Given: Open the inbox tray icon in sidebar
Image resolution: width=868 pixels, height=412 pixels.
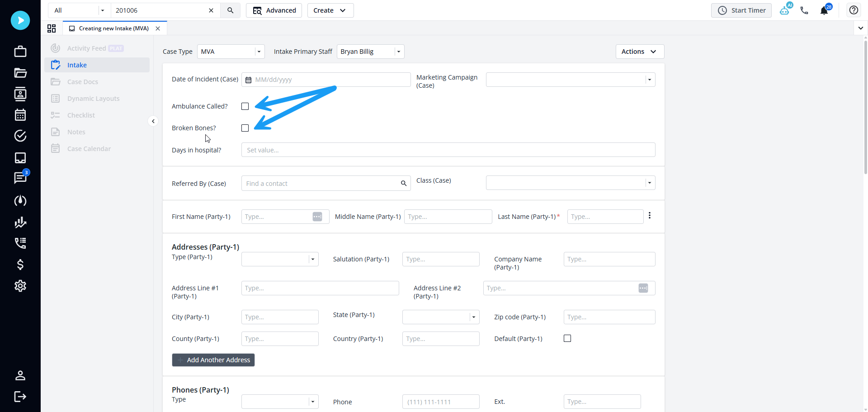Looking at the screenshot, I should point(20,158).
